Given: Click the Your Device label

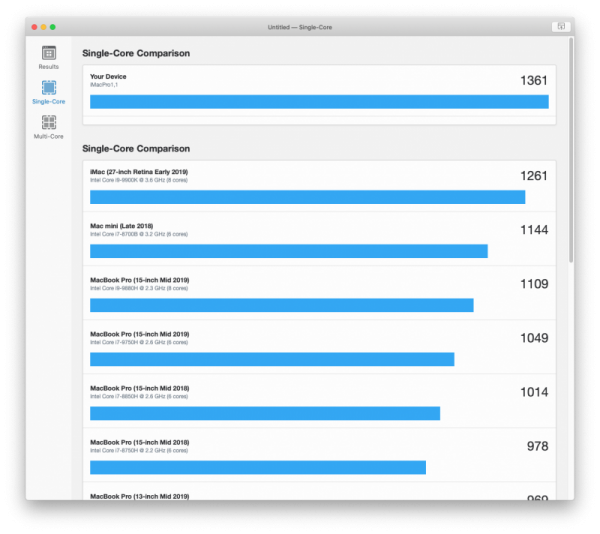Looking at the screenshot, I should [x=108, y=77].
